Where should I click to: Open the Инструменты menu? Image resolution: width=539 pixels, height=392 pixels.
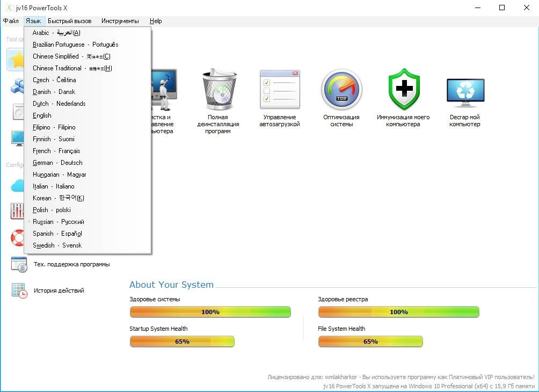120,21
